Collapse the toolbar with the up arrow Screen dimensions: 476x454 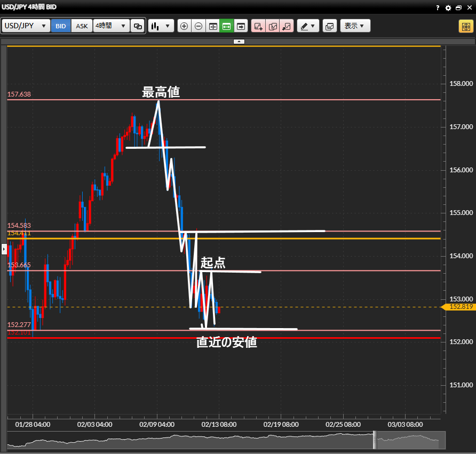point(239,41)
